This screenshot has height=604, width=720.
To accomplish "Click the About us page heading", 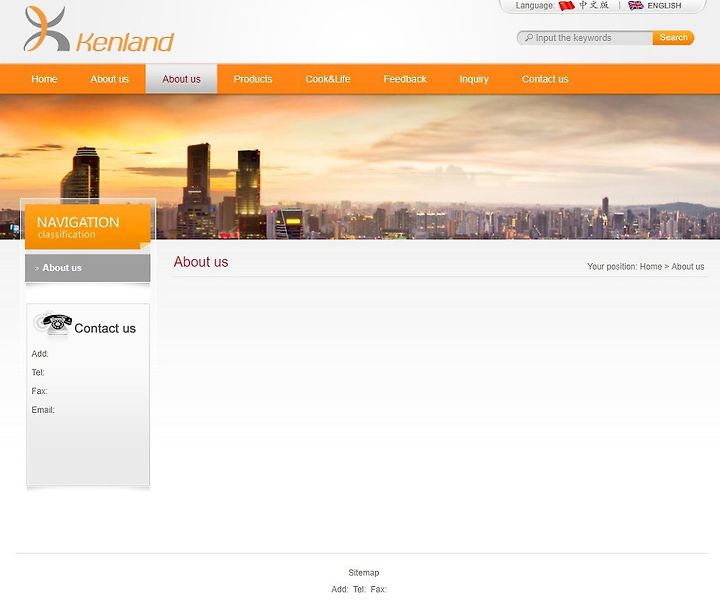I will coord(201,262).
